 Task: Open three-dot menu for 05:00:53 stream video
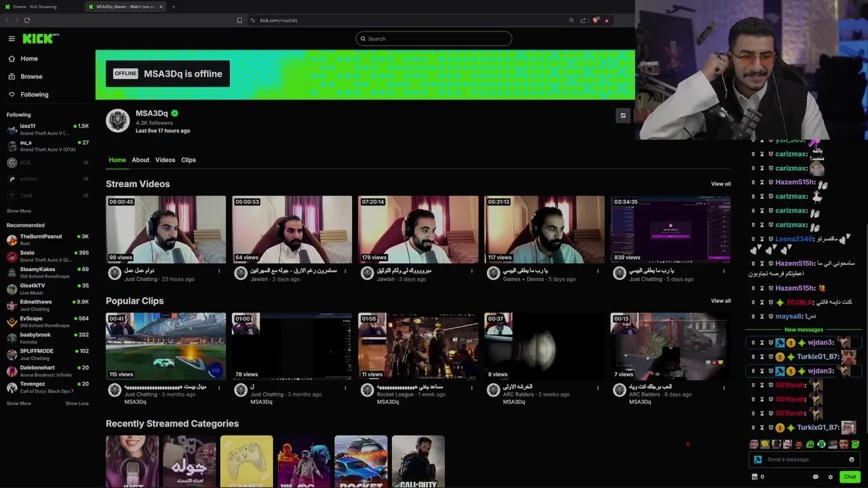(x=345, y=271)
